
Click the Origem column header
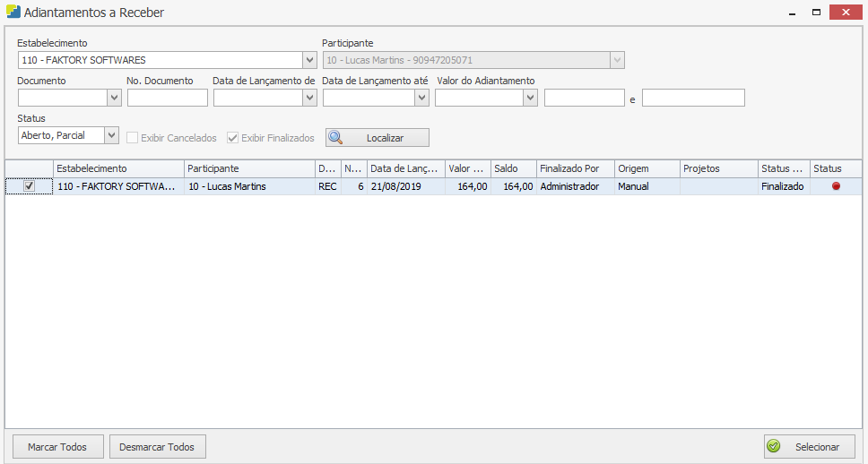[646, 168]
